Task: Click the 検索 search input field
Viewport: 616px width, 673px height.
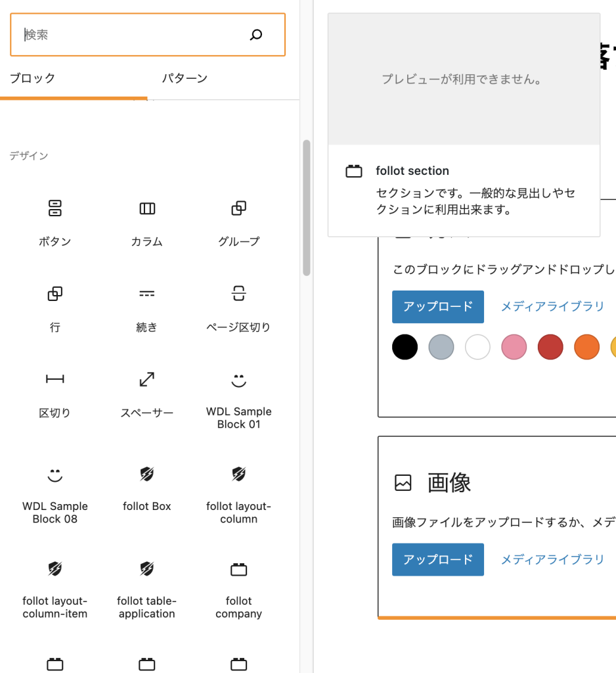Action: [131, 35]
